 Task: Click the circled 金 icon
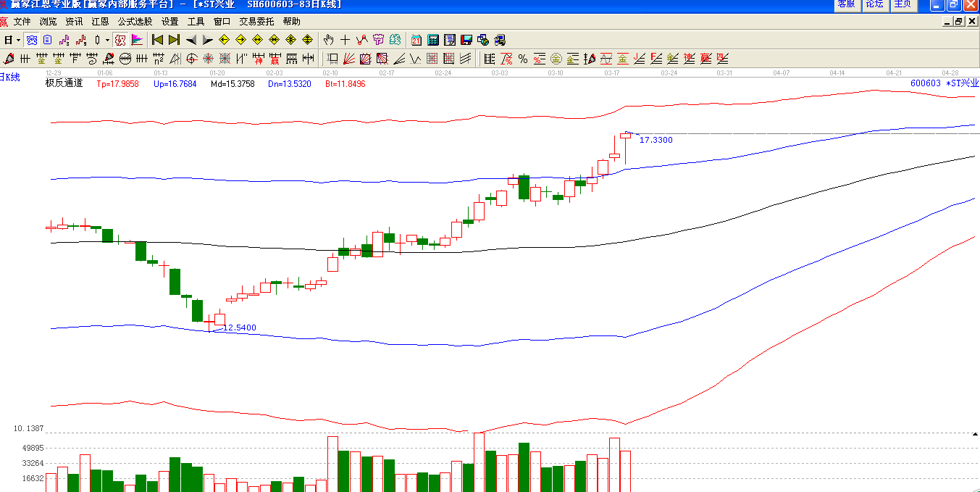(x=556, y=59)
